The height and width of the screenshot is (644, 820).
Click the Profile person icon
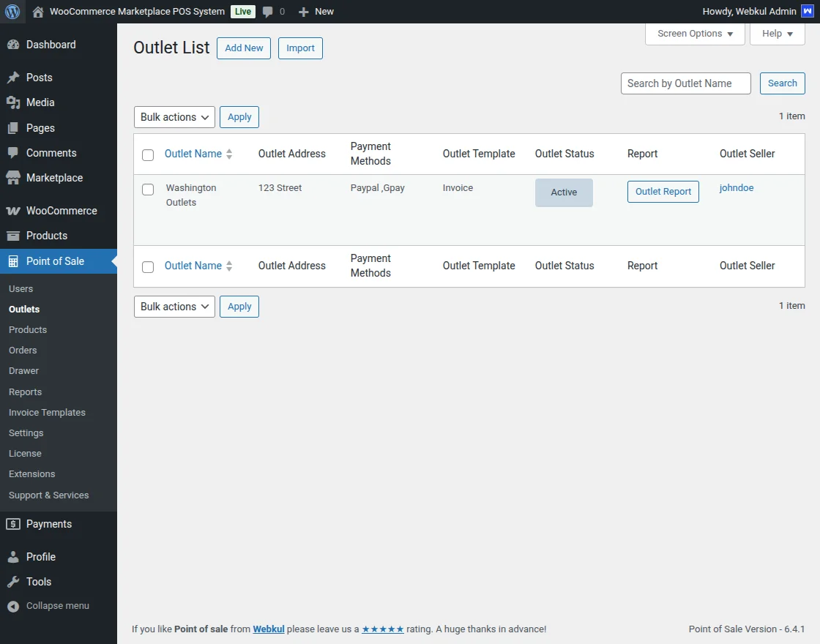click(13, 557)
